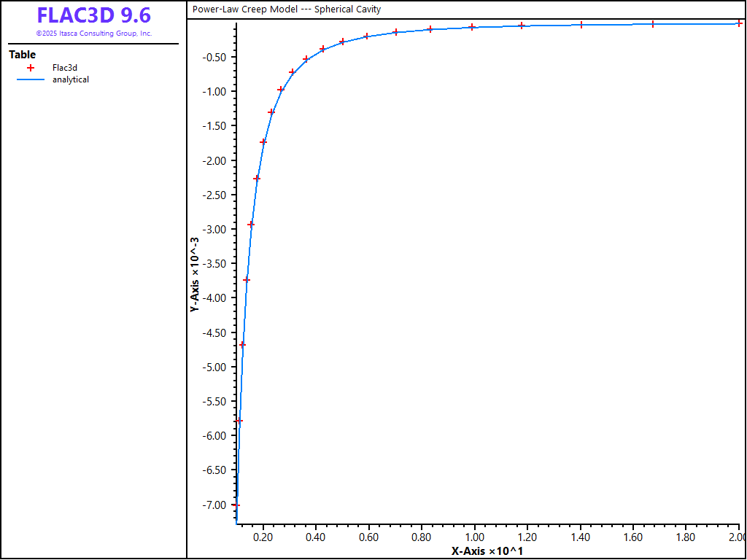The image size is (747, 560).
Task: Open the Itasca Consulting Group copyright text
Action: click(x=93, y=34)
